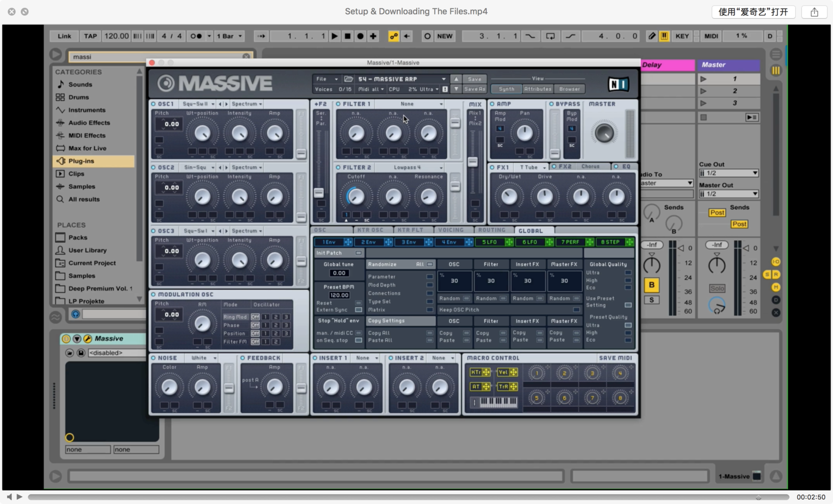Click the NEW button
The width and height of the screenshot is (833, 504).
[x=445, y=36]
